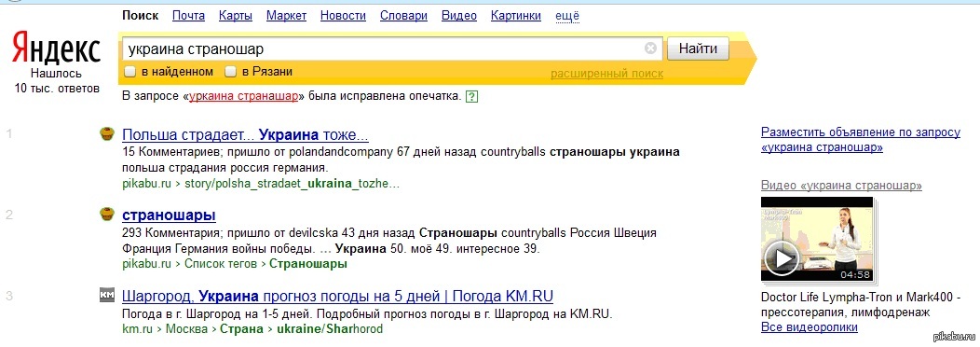This screenshot has width=980, height=347.
Task: Open the pikabu.ru green URL of first result
Action: (x=146, y=184)
